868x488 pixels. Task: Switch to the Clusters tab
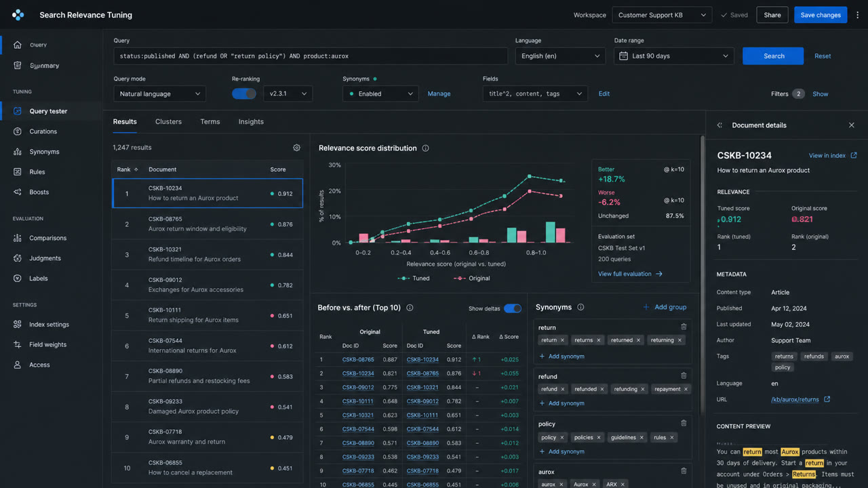(x=168, y=122)
